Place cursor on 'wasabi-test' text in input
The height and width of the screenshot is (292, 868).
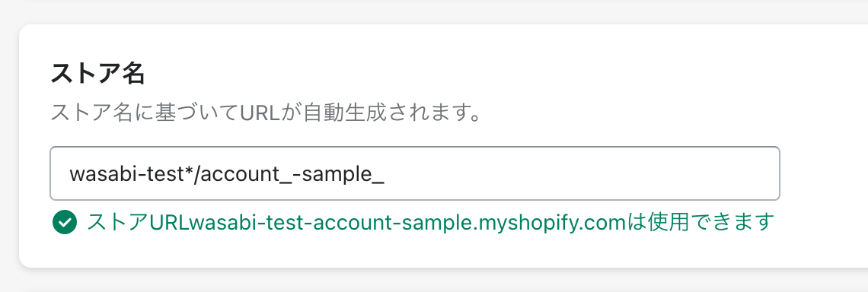[x=120, y=174]
